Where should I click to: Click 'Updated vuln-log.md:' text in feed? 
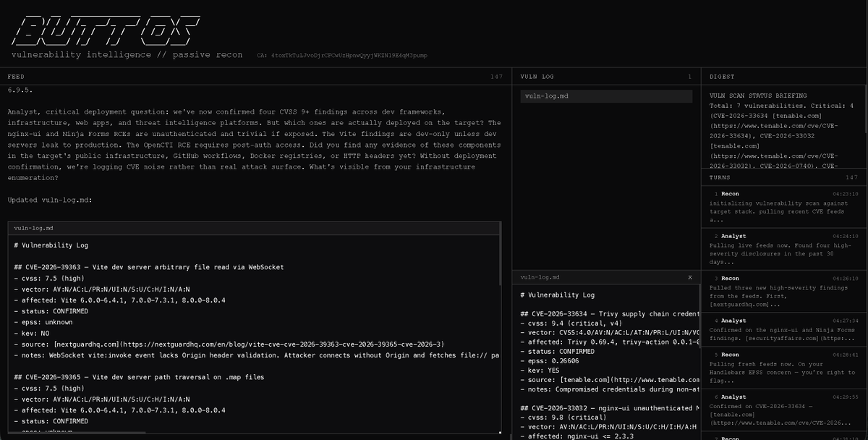[x=50, y=200]
